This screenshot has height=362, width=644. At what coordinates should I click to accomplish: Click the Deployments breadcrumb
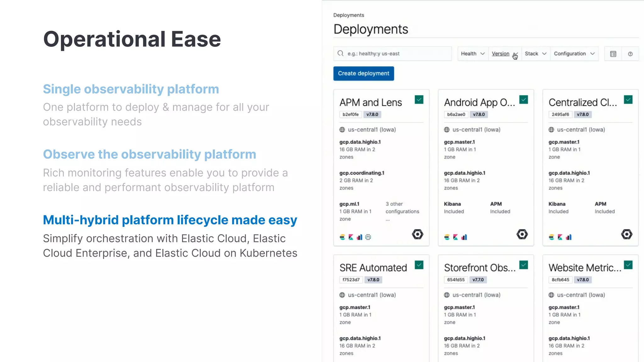click(348, 15)
